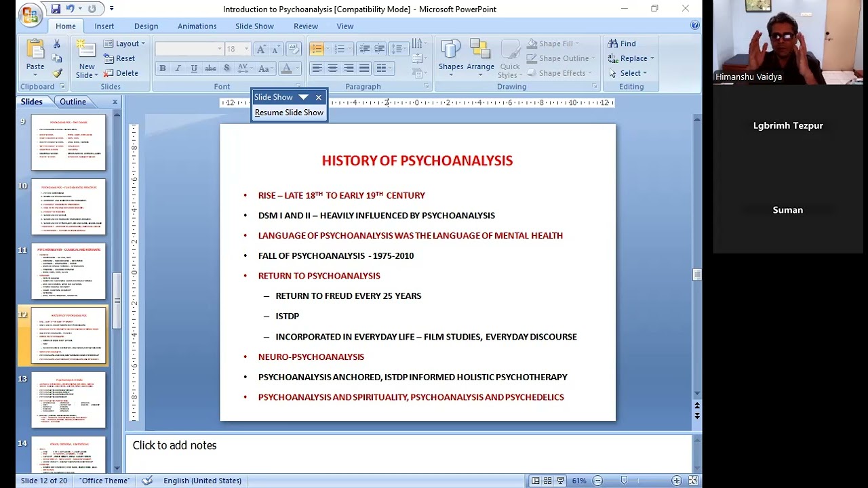Apply strikethrough (abc) formatting
Image resolution: width=868 pixels, height=488 pixels.
210,68
